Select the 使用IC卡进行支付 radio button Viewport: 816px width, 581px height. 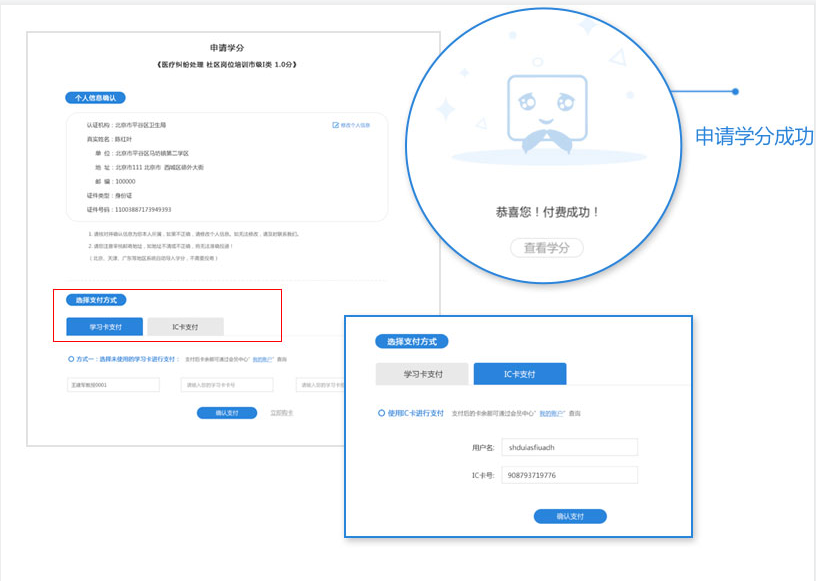[x=380, y=413]
